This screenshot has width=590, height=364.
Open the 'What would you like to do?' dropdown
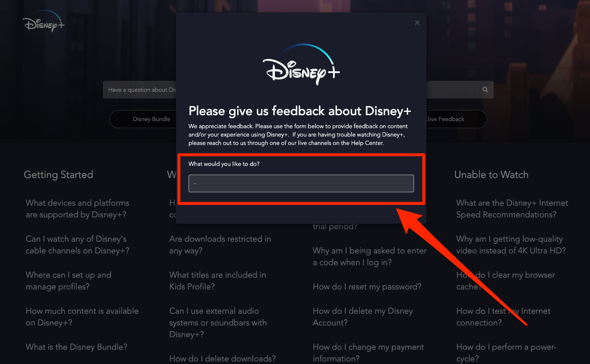click(x=301, y=183)
